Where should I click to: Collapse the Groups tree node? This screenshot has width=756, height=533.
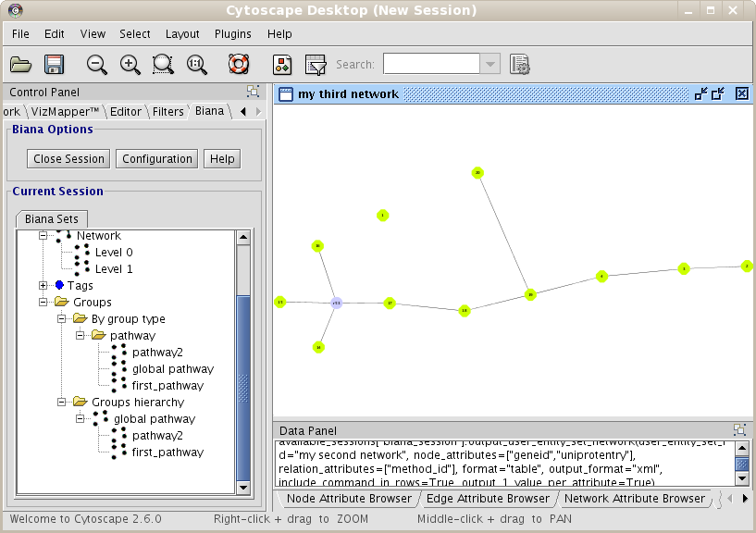point(43,303)
